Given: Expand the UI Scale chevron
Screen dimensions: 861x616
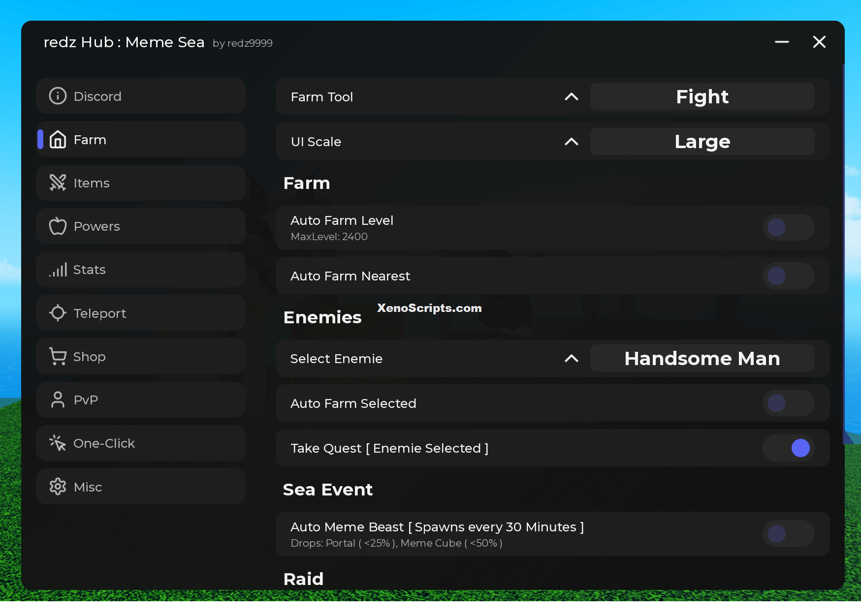Looking at the screenshot, I should coord(571,142).
